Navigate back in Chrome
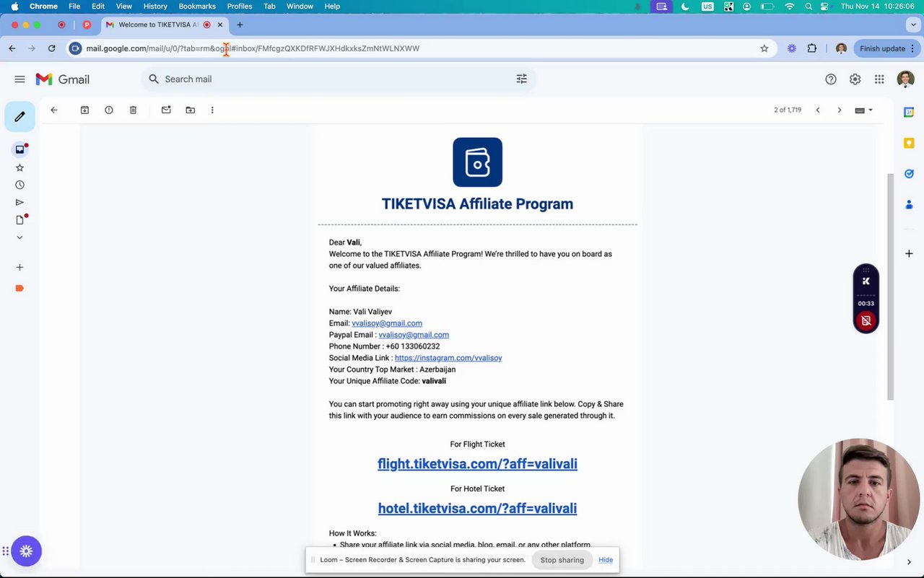The image size is (924, 578). [x=12, y=48]
